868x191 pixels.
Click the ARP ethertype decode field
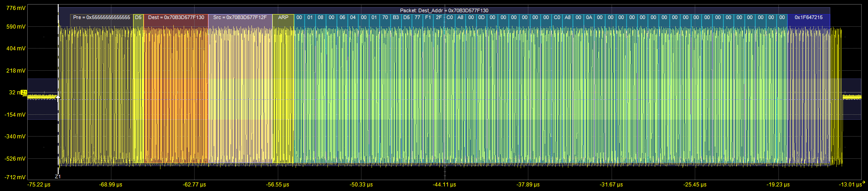(283, 18)
